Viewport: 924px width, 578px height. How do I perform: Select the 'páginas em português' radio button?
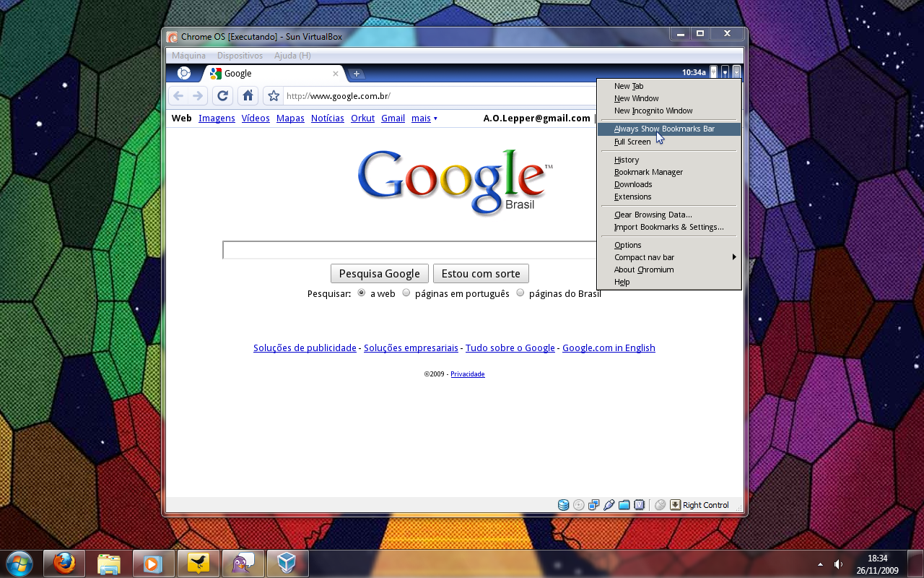click(406, 293)
